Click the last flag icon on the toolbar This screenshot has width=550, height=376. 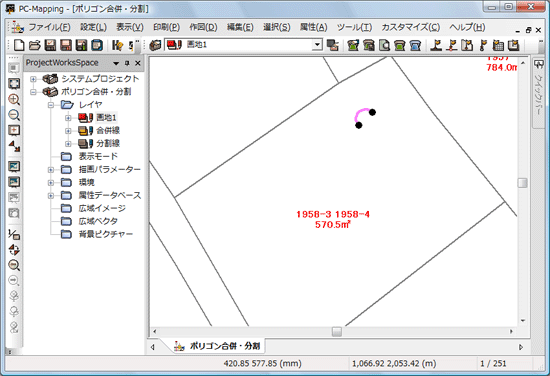tap(514, 45)
